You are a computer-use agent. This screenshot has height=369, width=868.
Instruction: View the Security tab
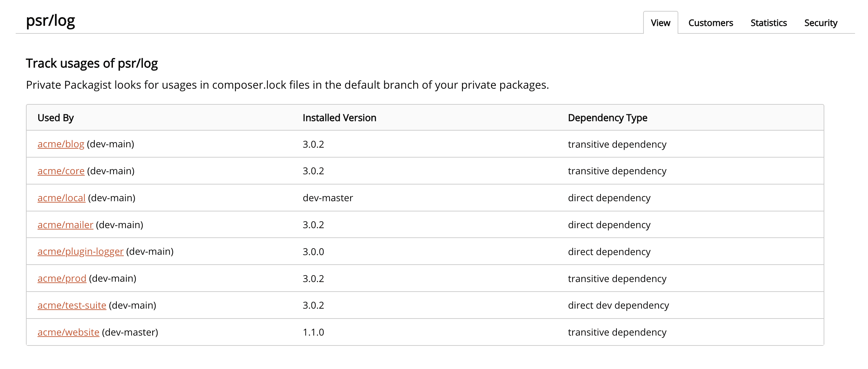pyautogui.click(x=821, y=23)
